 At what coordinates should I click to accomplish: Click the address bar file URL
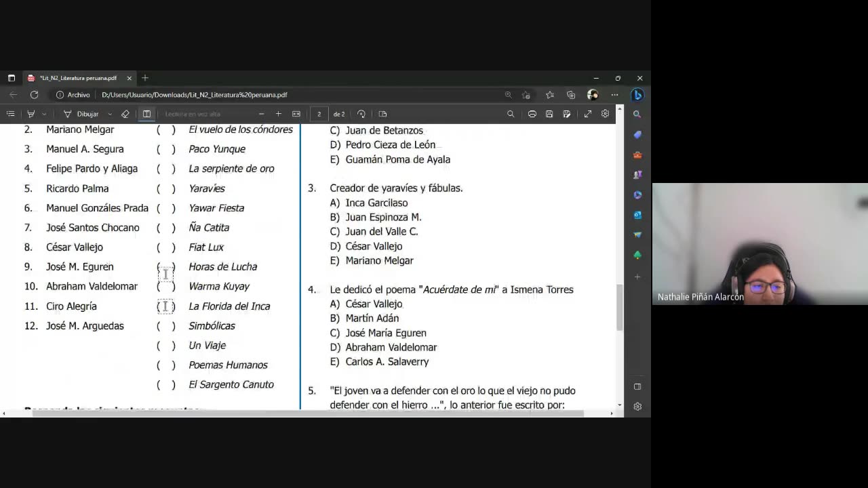(195, 95)
